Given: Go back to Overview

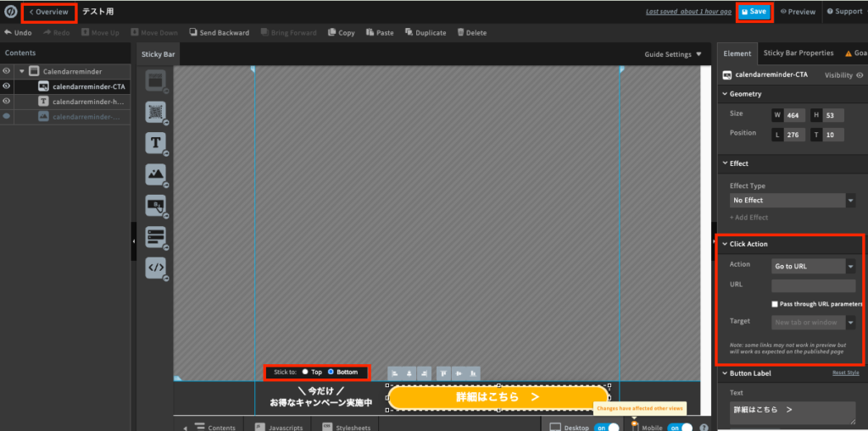Looking at the screenshot, I should click(49, 12).
